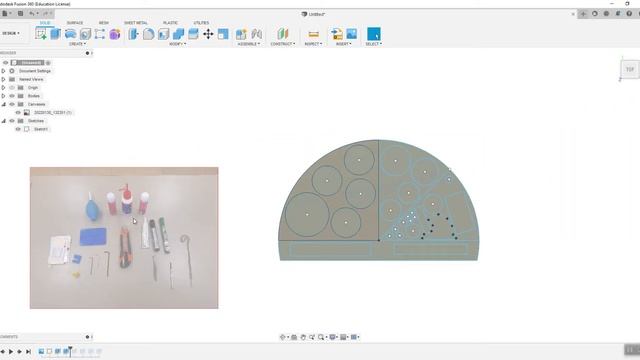Toggle visibility of the Sketches folder
The height and width of the screenshot is (360, 640).
point(12,121)
